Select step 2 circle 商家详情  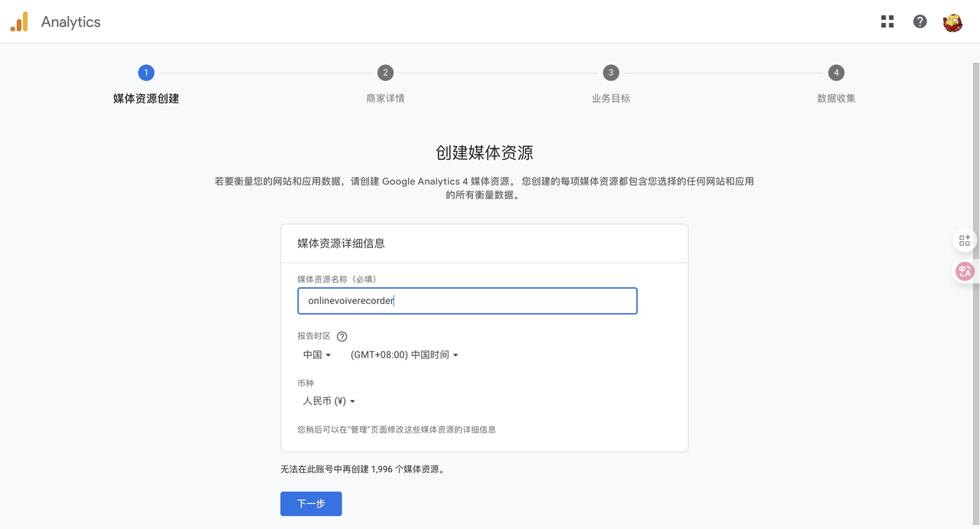[385, 73]
